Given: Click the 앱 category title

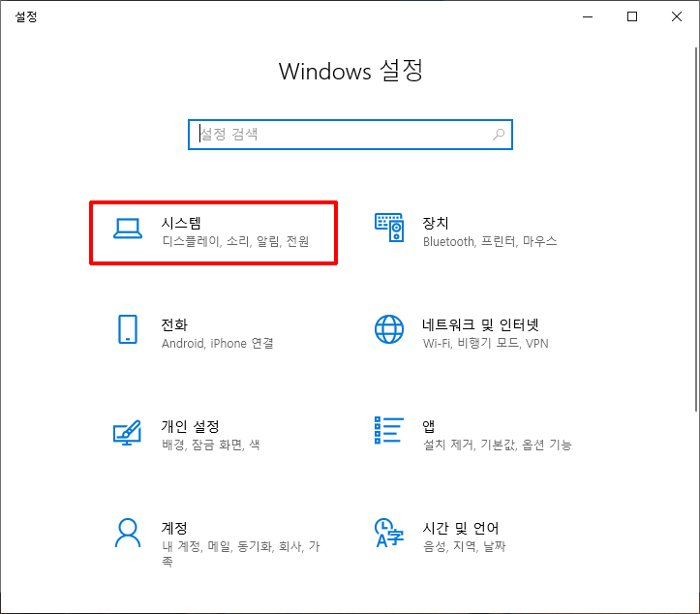Looking at the screenshot, I should [429, 426].
